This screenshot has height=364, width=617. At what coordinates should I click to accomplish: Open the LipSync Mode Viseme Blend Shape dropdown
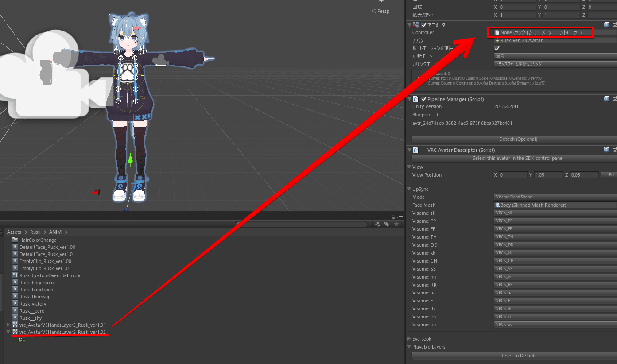pos(555,197)
